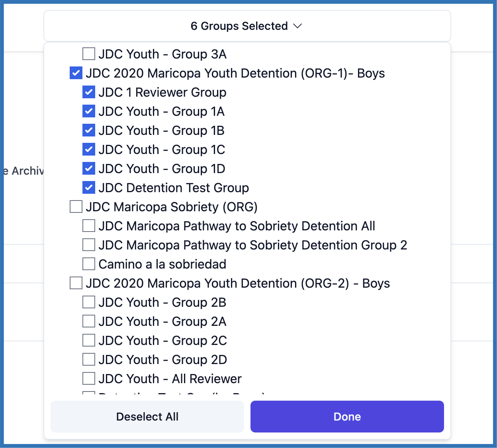Uncheck JDC Youth - Group 1D
This screenshot has height=448, width=497.
point(89,168)
